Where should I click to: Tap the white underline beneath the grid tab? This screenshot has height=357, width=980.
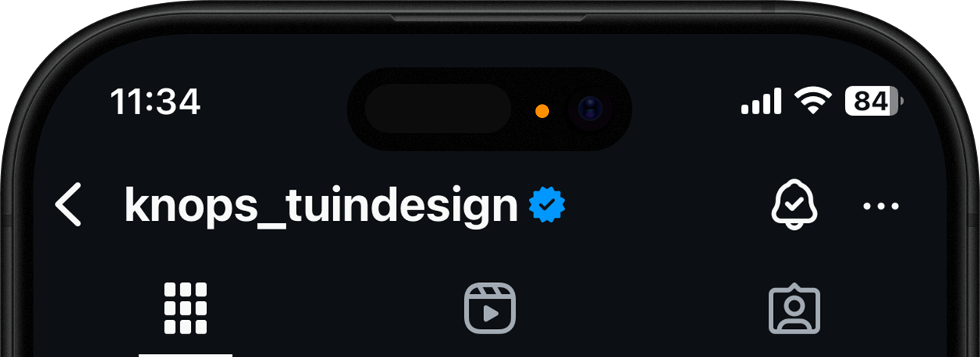tap(186, 355)
